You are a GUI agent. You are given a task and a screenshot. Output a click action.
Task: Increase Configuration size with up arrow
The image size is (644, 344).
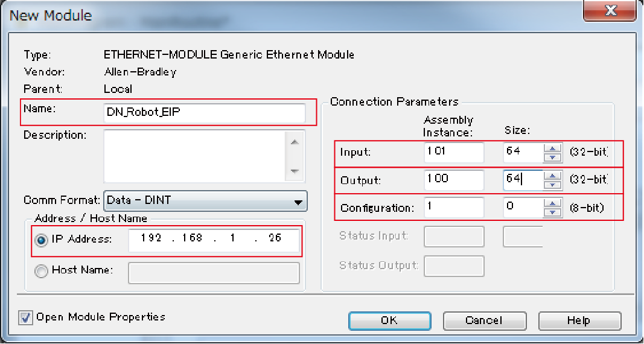(x=550, y=205)
